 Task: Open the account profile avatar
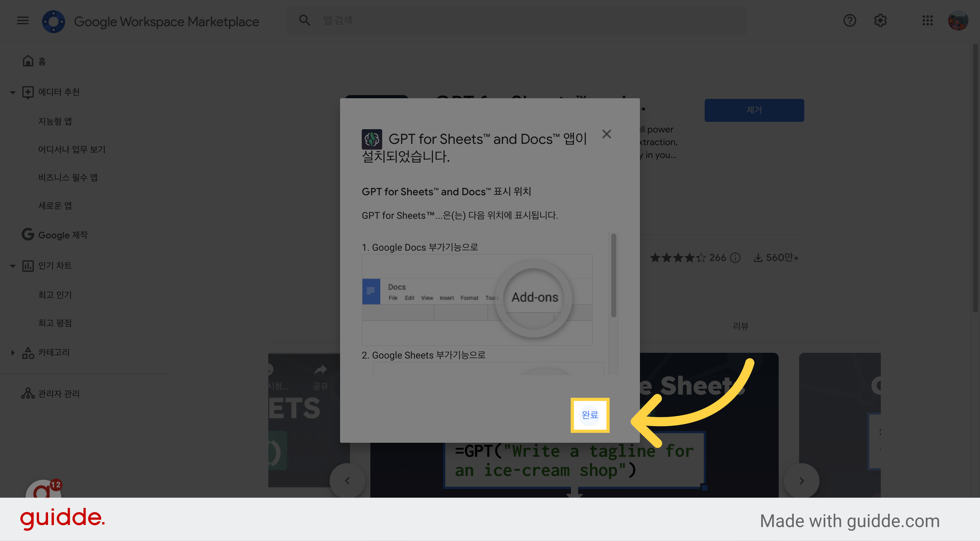pyautogui.click(x=958, y=20)
